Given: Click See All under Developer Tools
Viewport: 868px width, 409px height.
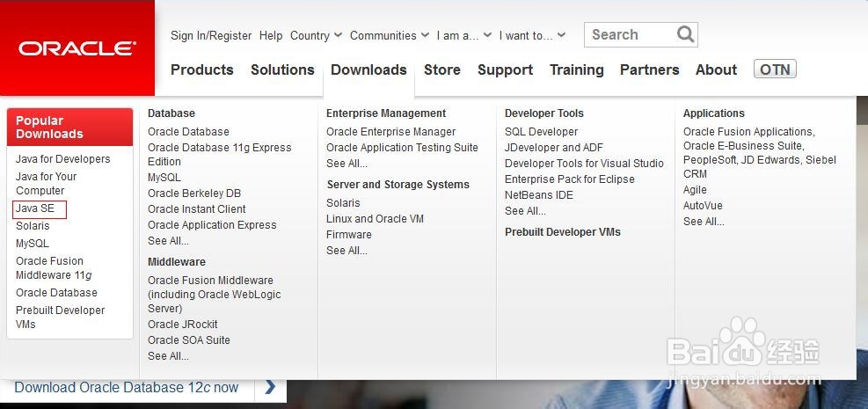Looking at the screenshot, I should pyautogui.click(x=525, y=211).
